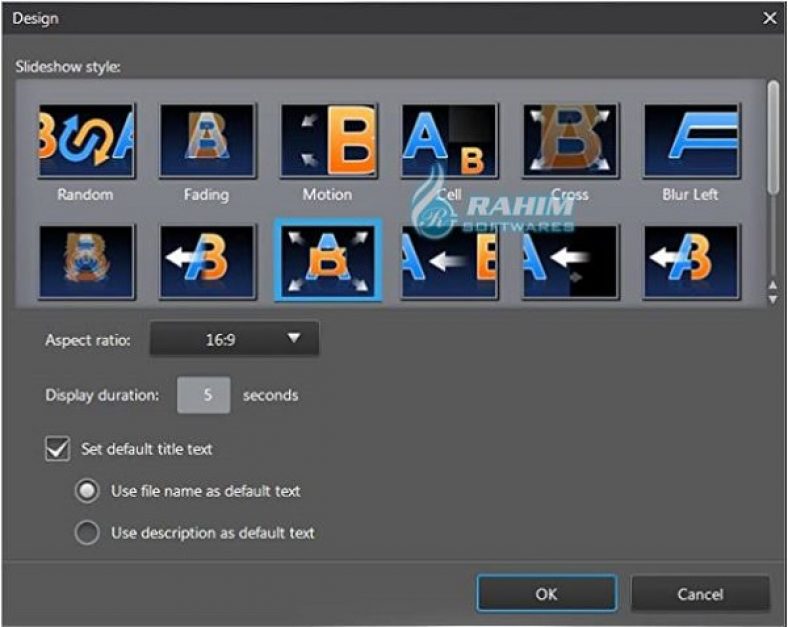Image resolution: width=788 pixels, height=627 pixels.
Task: Pick the A-arrow-B push style thumbnail
Action: pyautogui.click(x=450, y=262)
